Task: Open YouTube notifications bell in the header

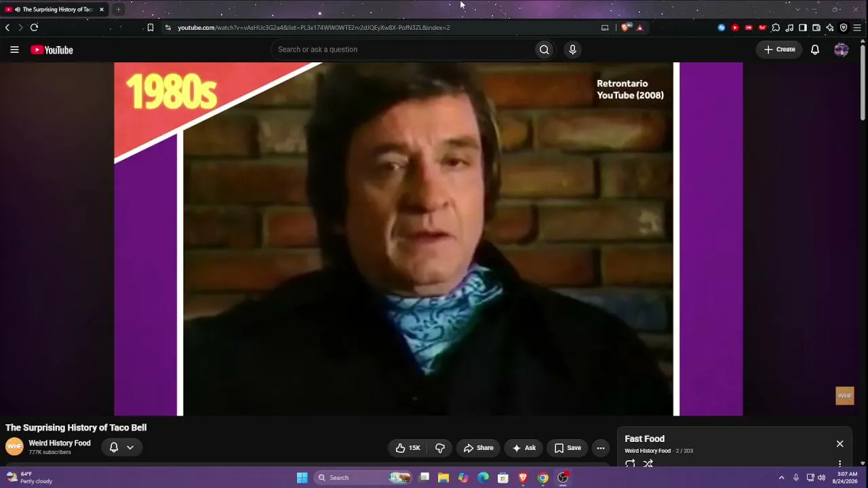Action: [815, 49]
